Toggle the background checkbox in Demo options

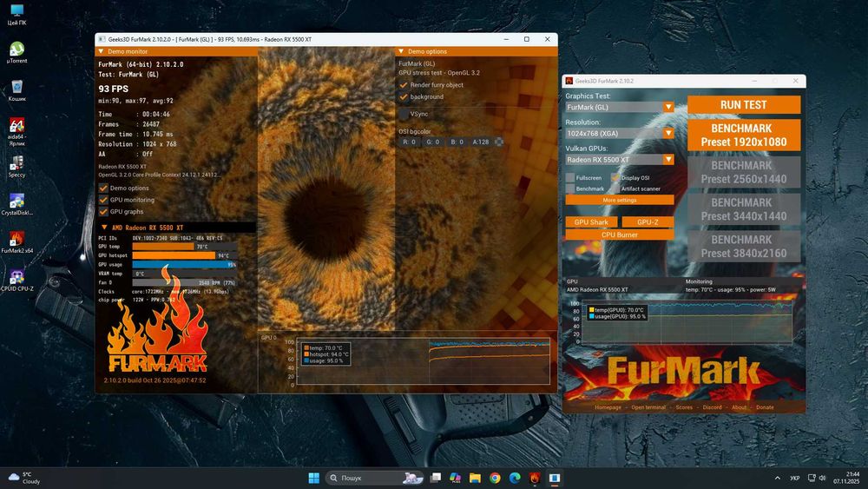click(x=404, y=97)
